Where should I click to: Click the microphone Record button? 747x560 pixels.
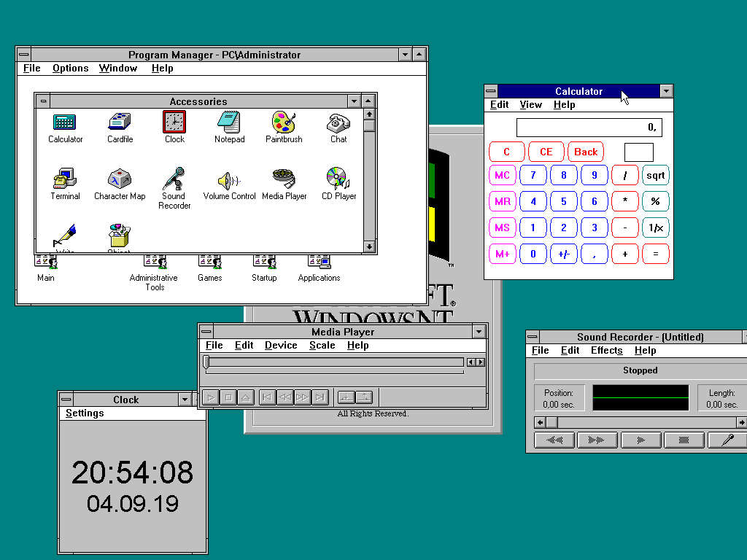click(727, 440)
